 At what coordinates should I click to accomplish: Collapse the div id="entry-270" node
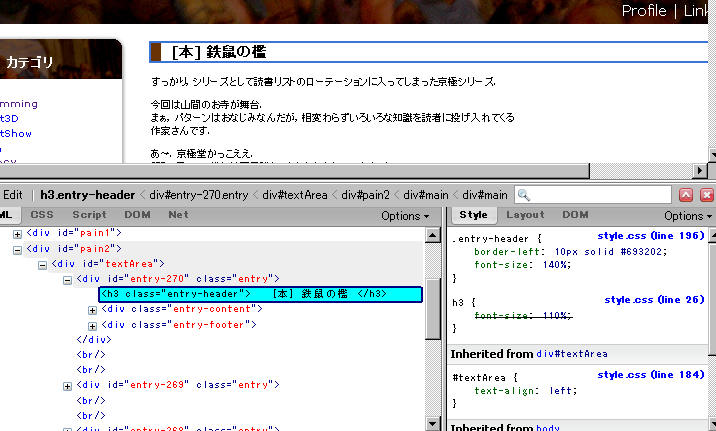(67, 280)
